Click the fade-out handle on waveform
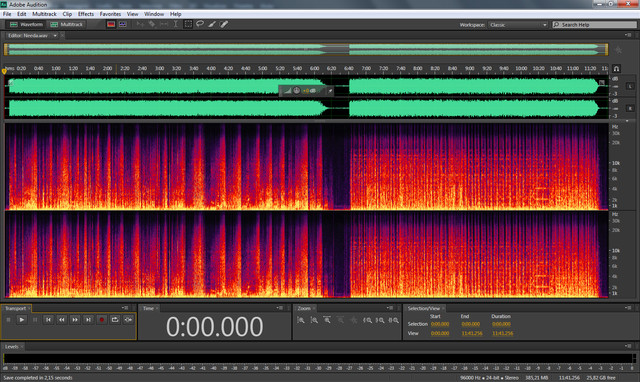640x382 pixels. click(x=602, y=83)
